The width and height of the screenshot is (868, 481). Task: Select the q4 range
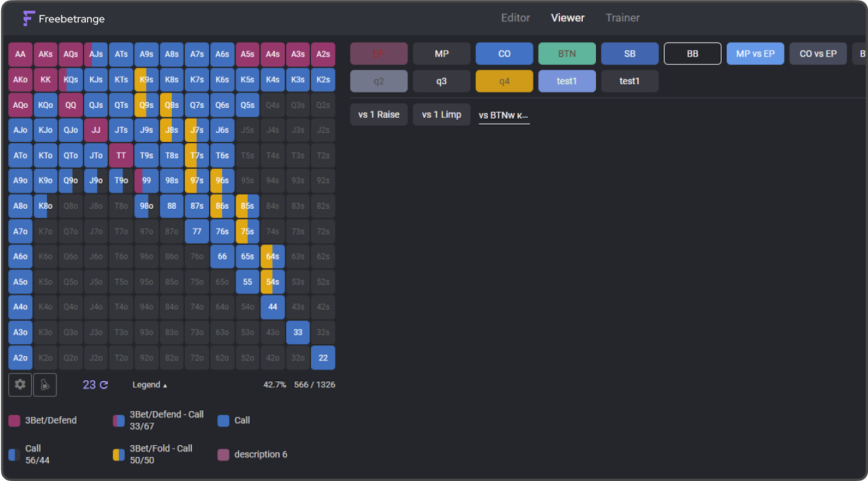(x=504, y=81)
